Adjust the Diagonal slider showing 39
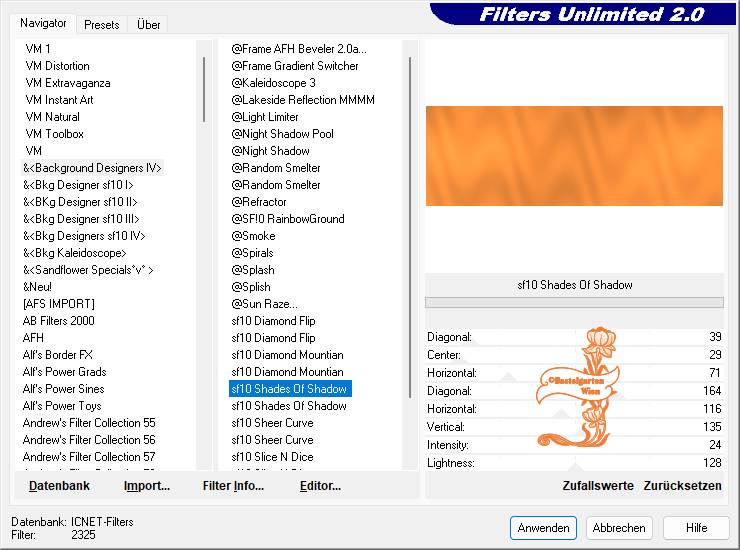 coord(574,337)
